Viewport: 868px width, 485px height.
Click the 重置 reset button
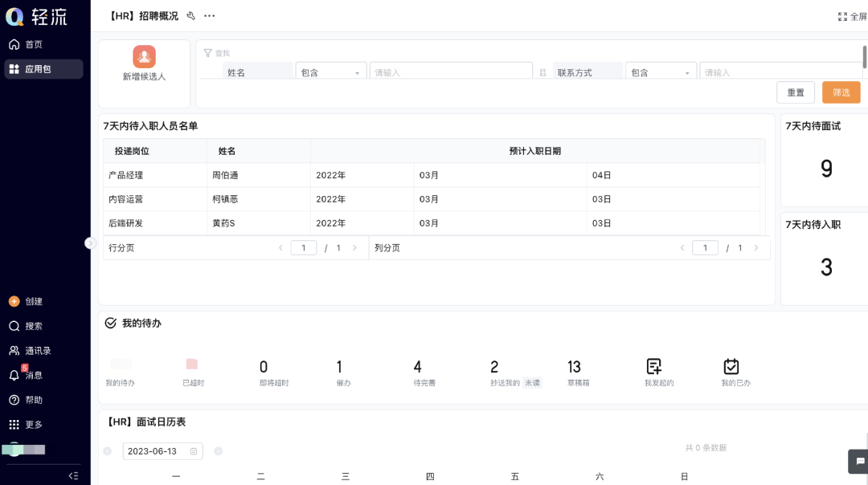pos(795,92)
